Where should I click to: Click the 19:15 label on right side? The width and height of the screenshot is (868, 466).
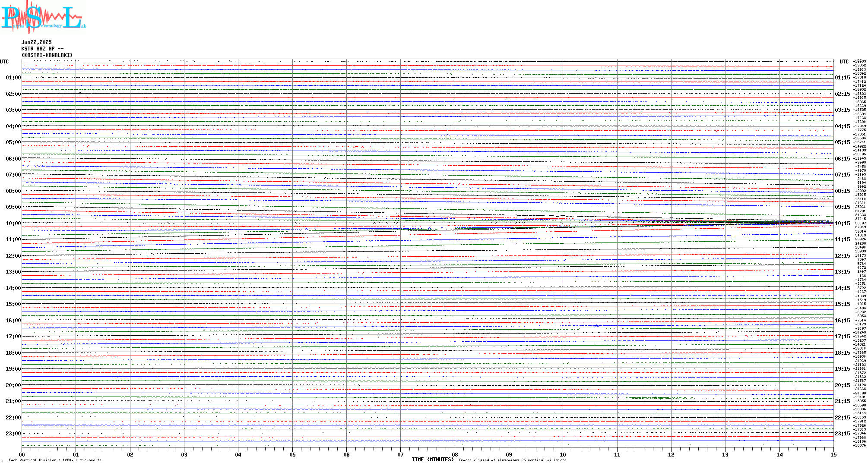point(843,369)
